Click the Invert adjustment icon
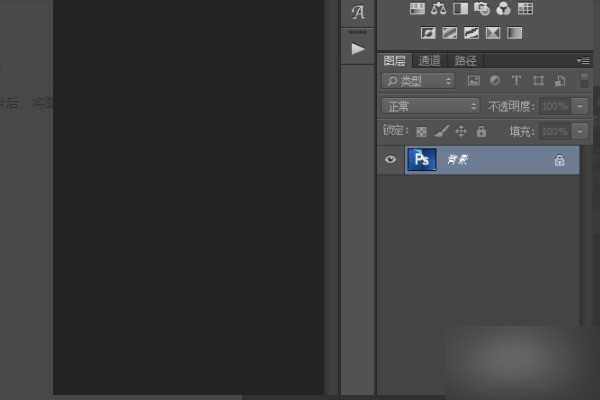The width and height of the screenshot is (600, 400). (x=429, y=33)
